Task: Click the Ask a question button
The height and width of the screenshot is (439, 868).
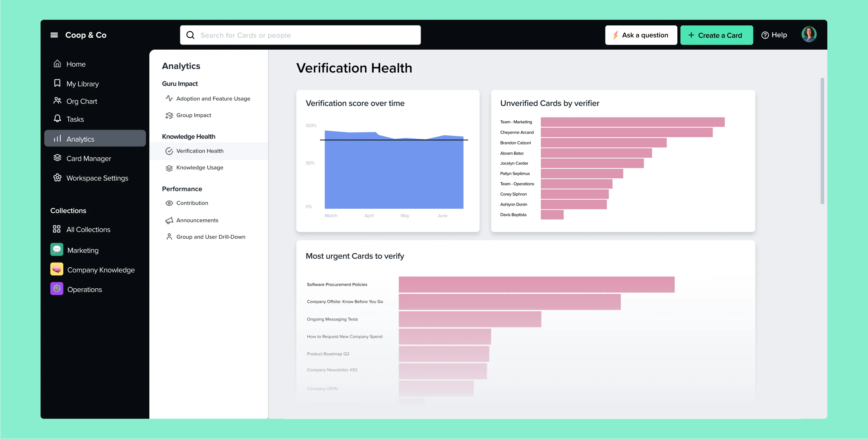Action: [641, 35]
